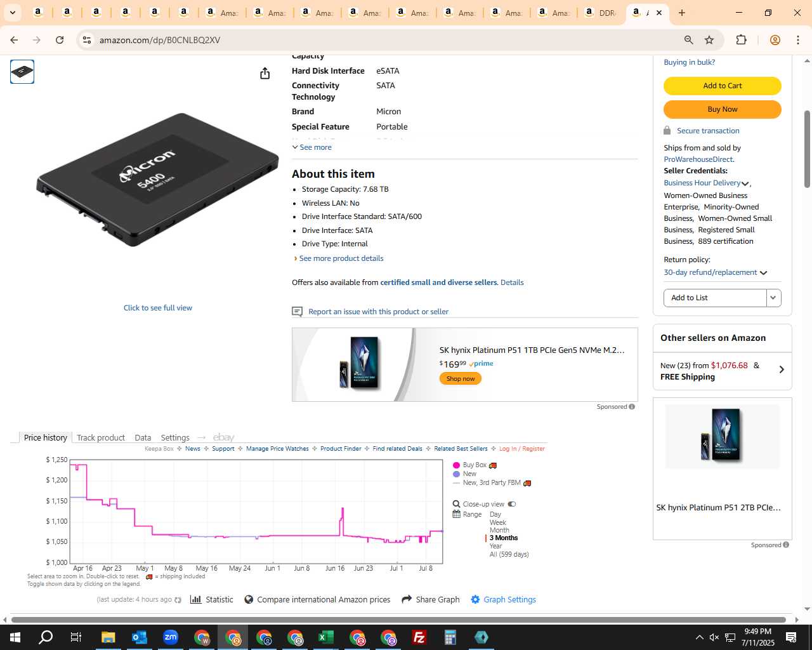
Task: Open Zoom from the taskbar
Action: tap(170, 637)
